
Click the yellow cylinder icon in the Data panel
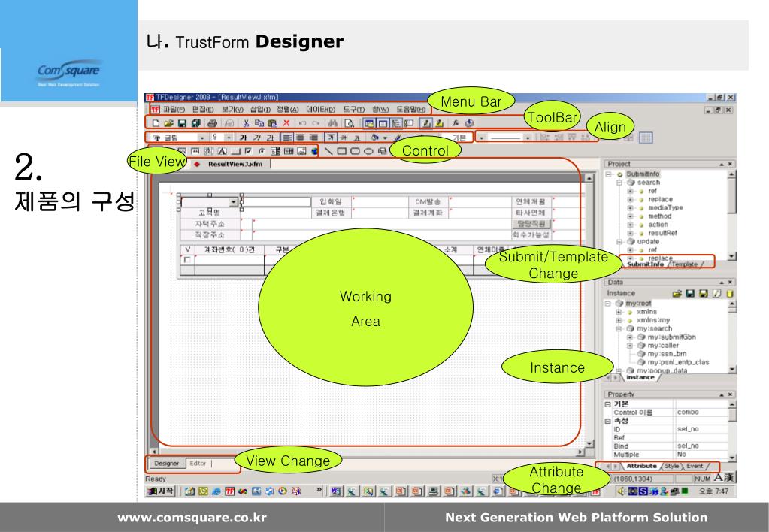tap(729, 294)
